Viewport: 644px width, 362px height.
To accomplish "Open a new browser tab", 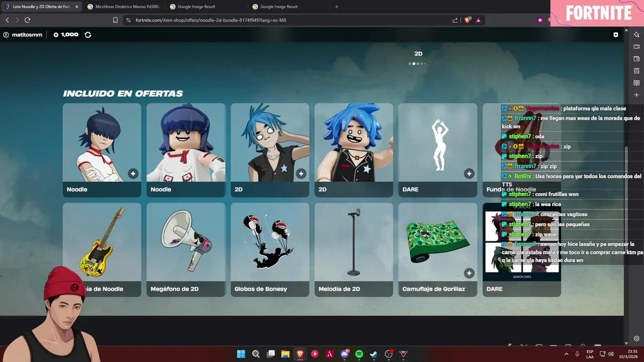I will pos(337,7).
